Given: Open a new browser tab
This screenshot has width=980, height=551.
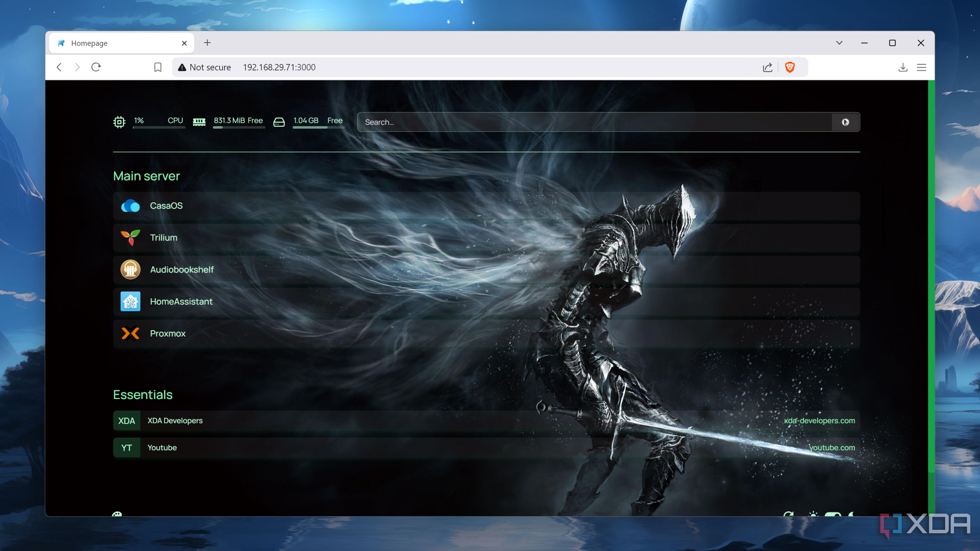Looking at the screenshot, I should point(207,43).
